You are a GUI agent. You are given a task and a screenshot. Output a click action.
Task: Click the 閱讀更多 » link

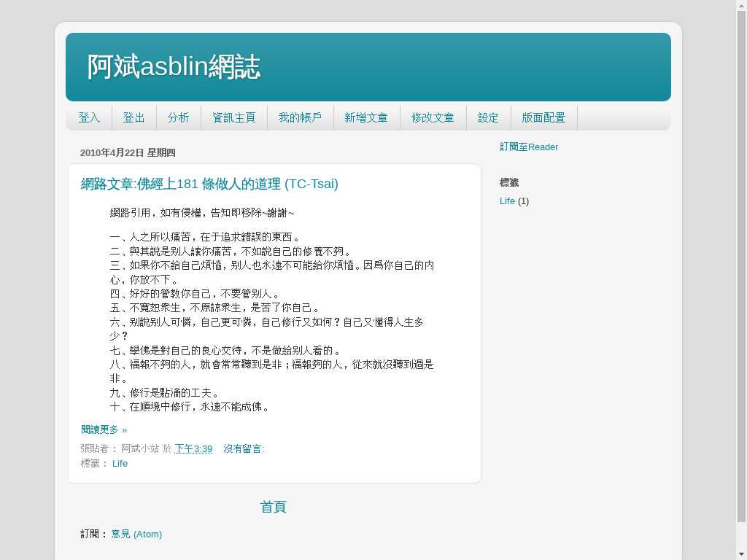point(104,429)
